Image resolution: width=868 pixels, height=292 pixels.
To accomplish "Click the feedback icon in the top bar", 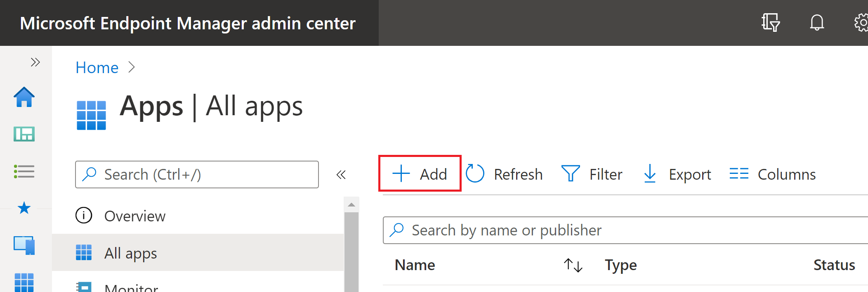I will tap(771, 23).
